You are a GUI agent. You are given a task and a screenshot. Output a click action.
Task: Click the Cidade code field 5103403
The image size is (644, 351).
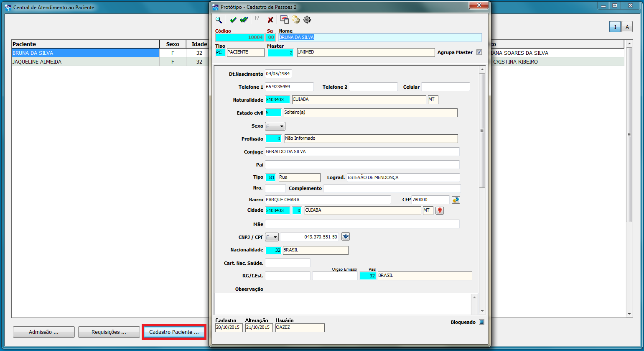(x=277, y=210)
